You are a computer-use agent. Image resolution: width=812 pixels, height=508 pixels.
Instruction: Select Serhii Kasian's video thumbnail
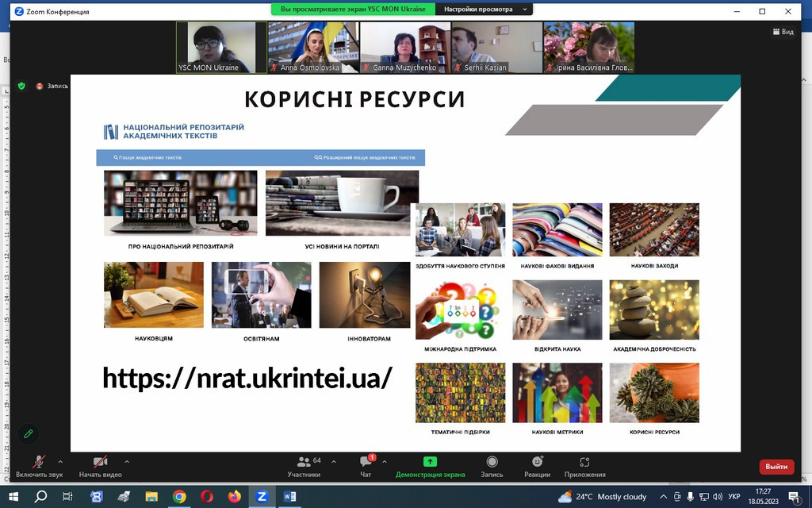496,47
